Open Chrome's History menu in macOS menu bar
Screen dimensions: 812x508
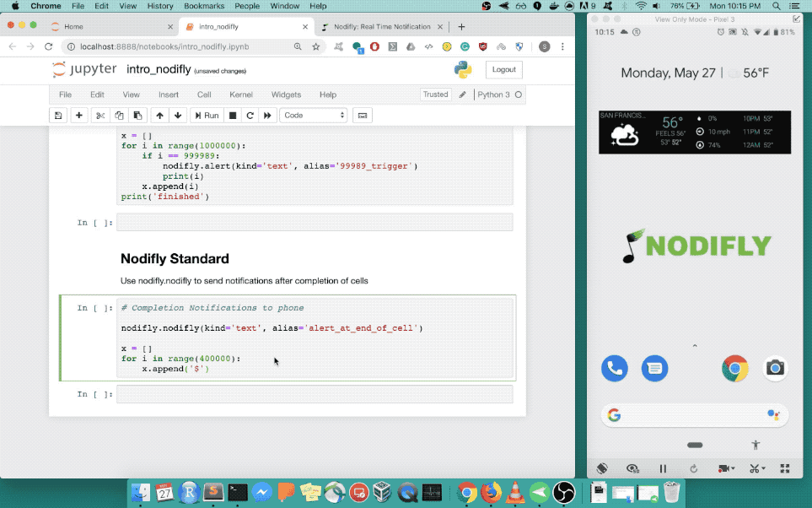[160, 6]
